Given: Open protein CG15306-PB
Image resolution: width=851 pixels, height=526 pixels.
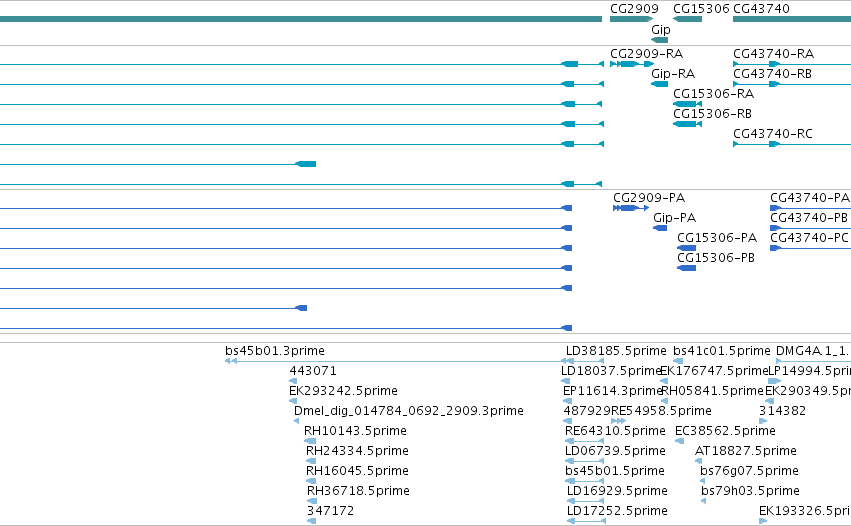Looking at the screenshot, I should coord(716,258).
